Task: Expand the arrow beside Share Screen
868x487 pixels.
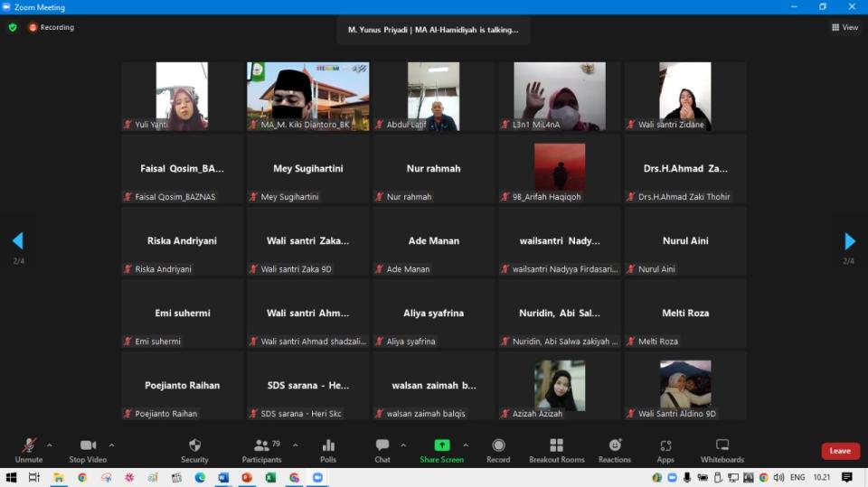Action: 466,445
